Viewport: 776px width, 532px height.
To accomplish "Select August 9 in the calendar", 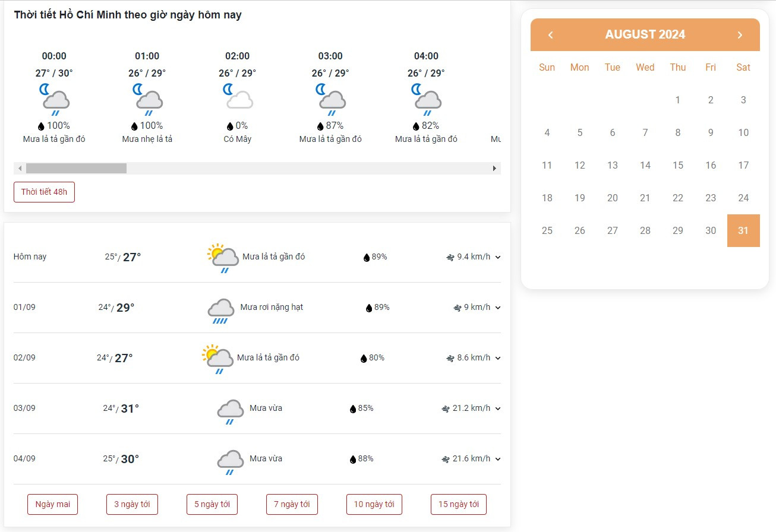I will click(x=711, y=132).
